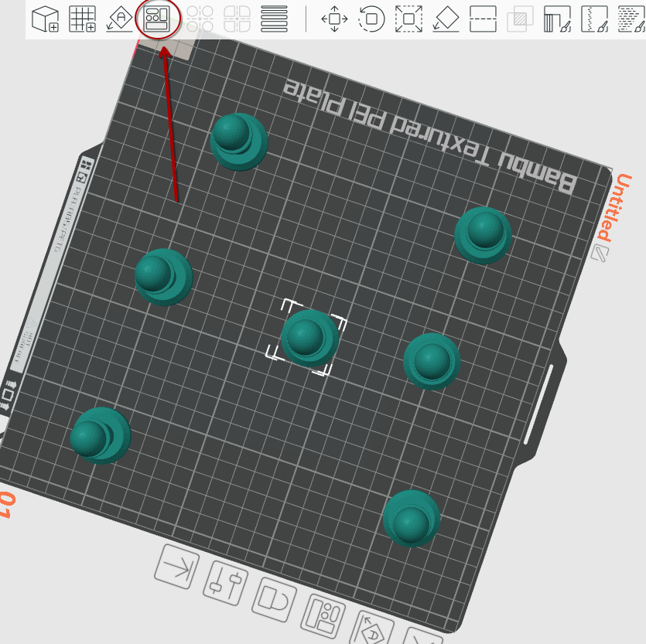The width and height of the screenshot is (646, 644).
Task: Click the plate's auto orient icon at bottom
Action: coord(374,629)
